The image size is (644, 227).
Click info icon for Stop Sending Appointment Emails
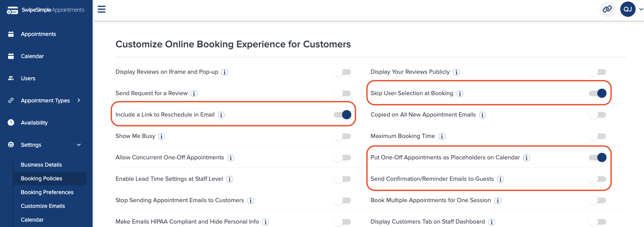point(251,201)
